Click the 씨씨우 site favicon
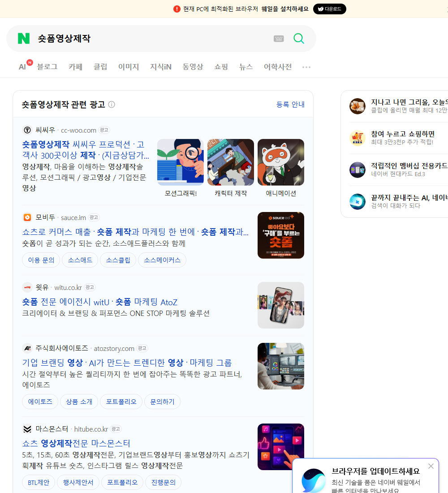 (x=27, y=130)
